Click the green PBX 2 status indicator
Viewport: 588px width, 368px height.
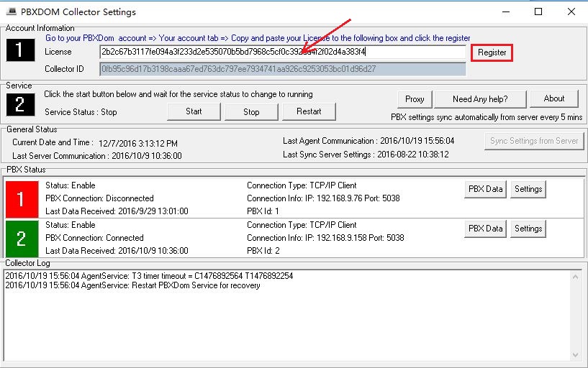[22, 239]
